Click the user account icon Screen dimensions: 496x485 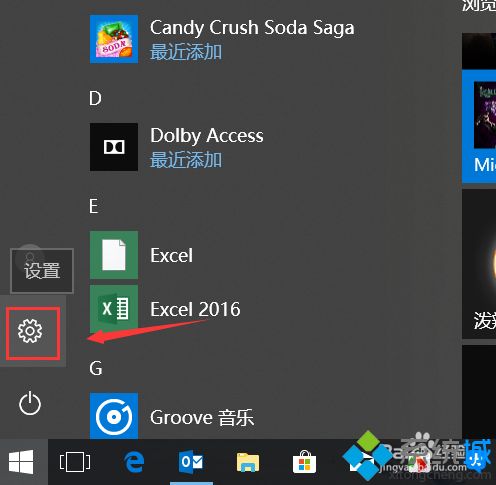30,257
